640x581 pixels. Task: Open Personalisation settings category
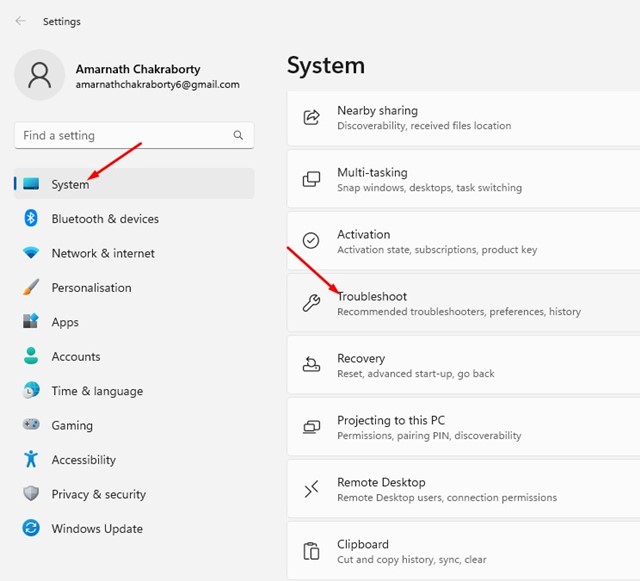pyautogui.click(x=91, y=288)
